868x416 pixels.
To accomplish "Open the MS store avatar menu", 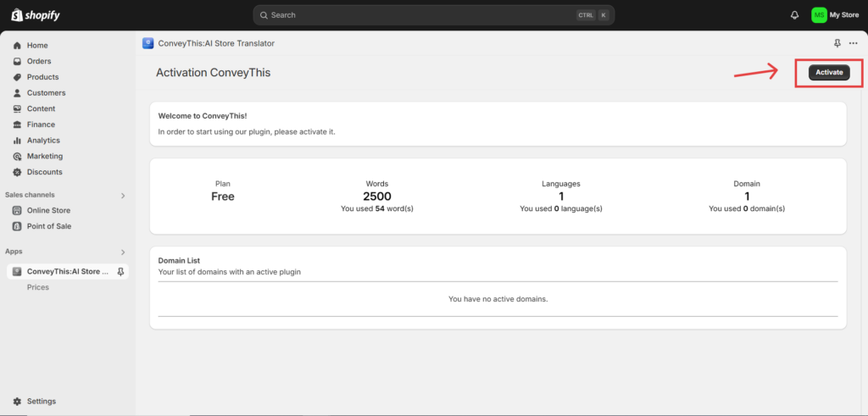I will click(819, 15).
